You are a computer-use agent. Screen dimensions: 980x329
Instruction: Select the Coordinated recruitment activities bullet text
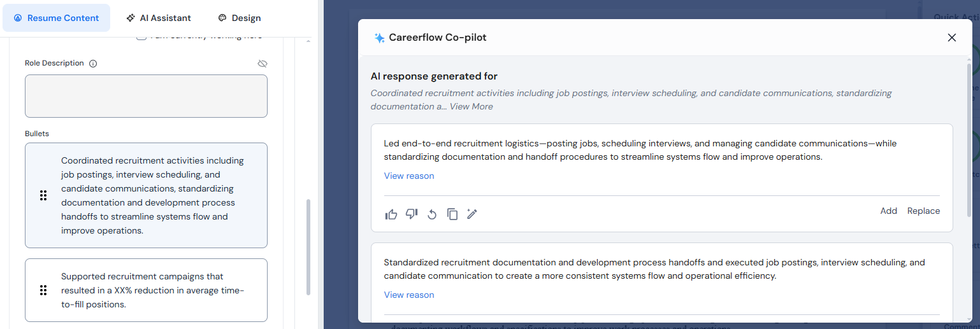coord(153,195)
